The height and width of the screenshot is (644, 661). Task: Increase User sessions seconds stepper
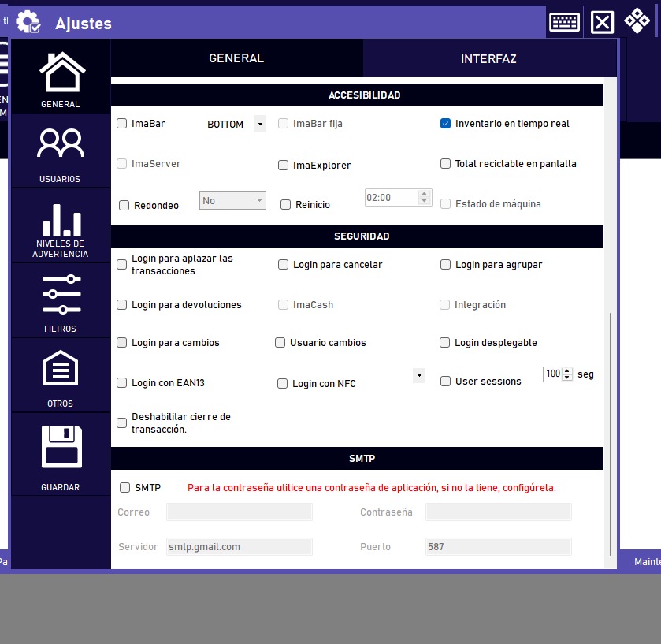pyautogui.click(x=567, y=371)
